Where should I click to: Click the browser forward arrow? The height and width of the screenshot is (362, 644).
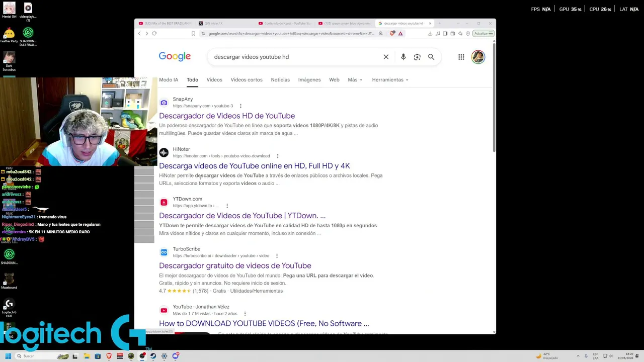(147, 34)
